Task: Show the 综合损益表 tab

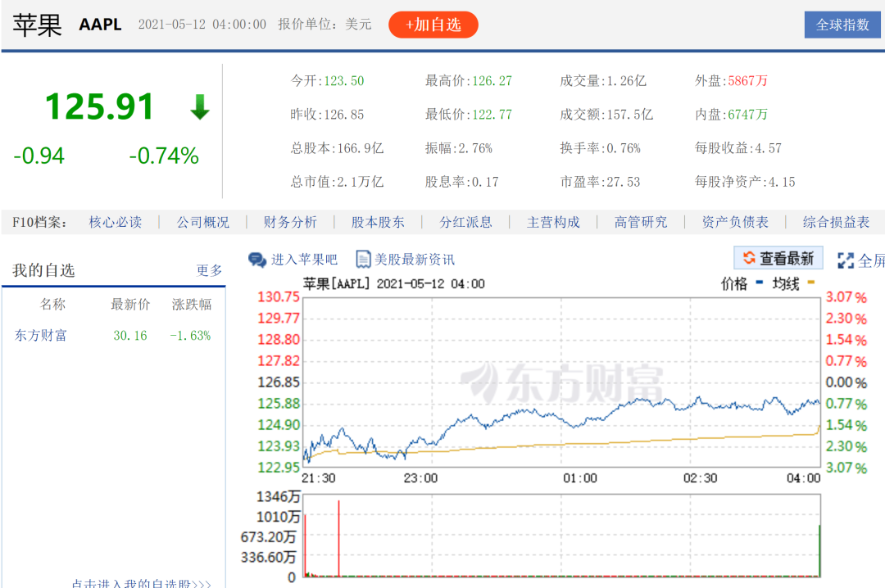Action: (x=836, y=222)
